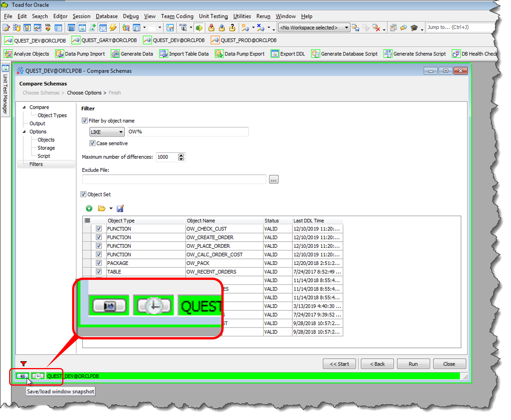Switch to QUEST_GARY@ORCLPDB connection tab
This screenshot has width=511, height=420.
[x=105, y=40]
